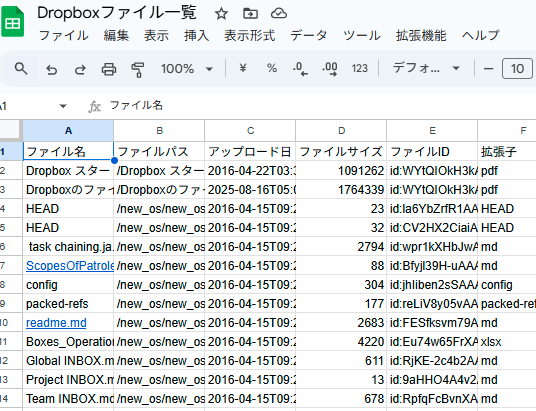Viewport: 536px width, 411px height.
Task: Open the ヘルプ menu
Action: tap(481, 36)
